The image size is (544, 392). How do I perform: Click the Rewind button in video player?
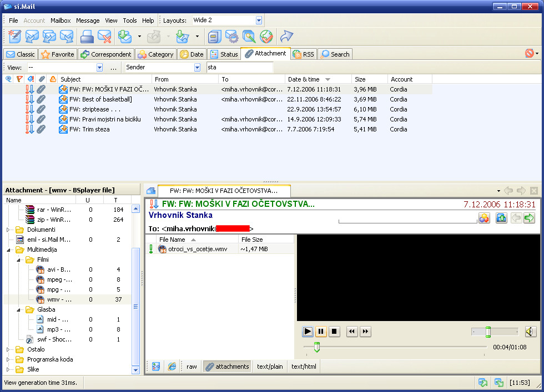[x=352, y=332]
